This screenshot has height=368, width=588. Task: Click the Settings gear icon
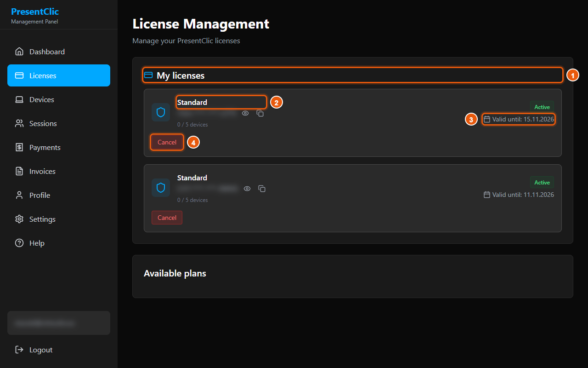point(19,219)
